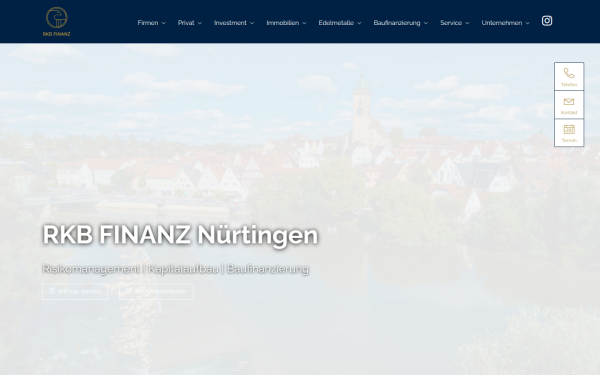Expand the chevron next to Service

[x=467, y=23]
